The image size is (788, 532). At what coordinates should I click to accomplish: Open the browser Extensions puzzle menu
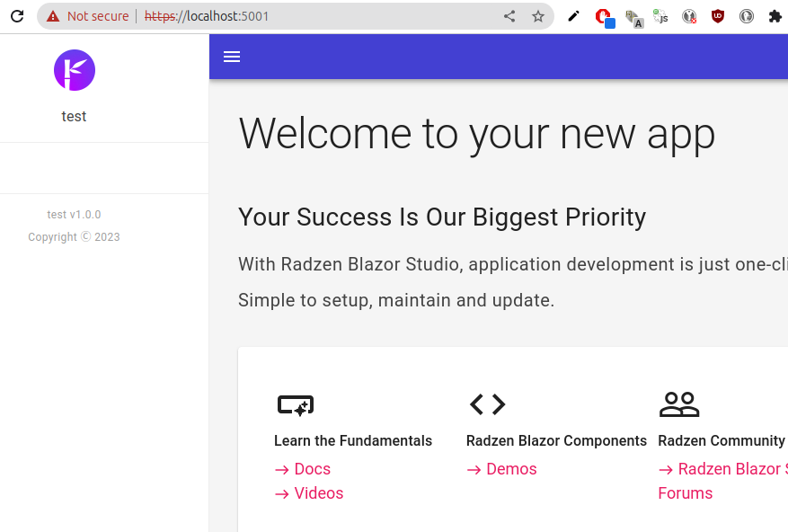(775, 16)
